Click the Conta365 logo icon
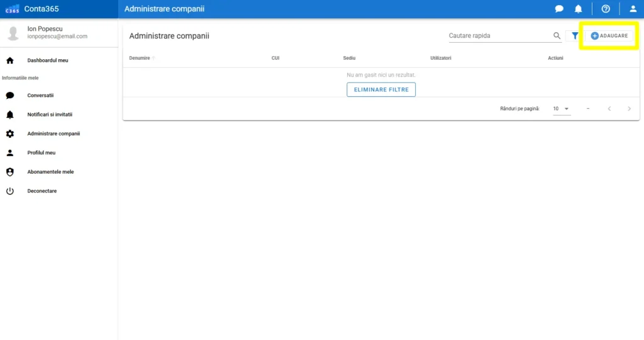The image size is (644, 340). [x=12, y=9]
